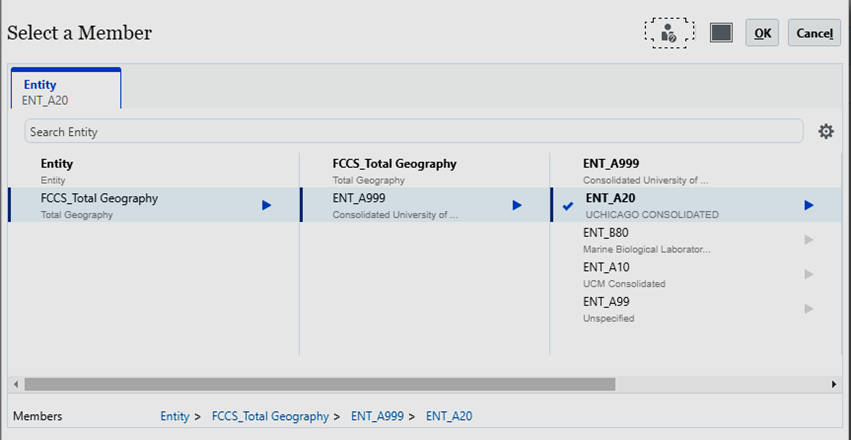851x440 pixels.
Task: Click the Cancel button
Action: pos(814,33)
